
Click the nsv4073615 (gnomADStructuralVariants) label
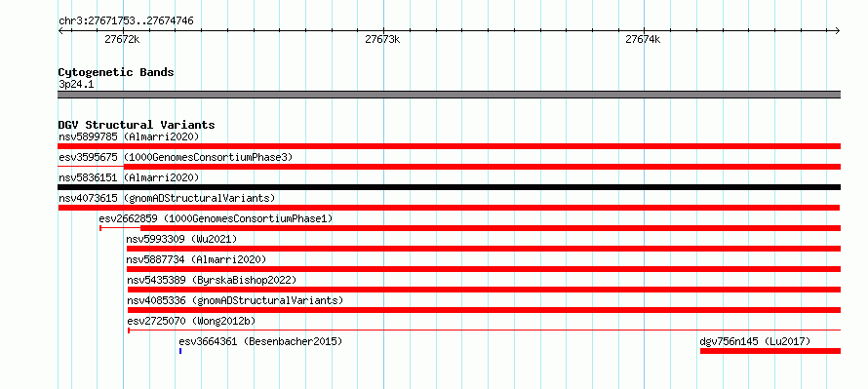(167, 198)
